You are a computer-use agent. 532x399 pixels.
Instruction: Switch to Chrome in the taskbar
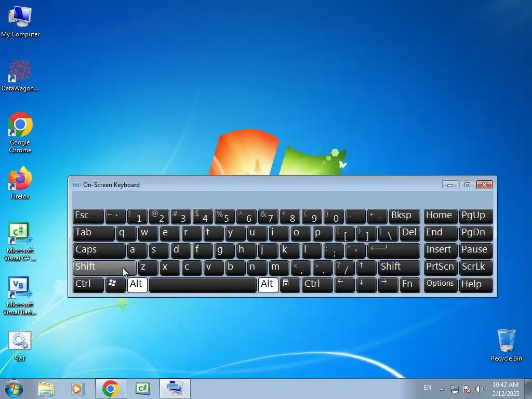click(x=111, y=389)
